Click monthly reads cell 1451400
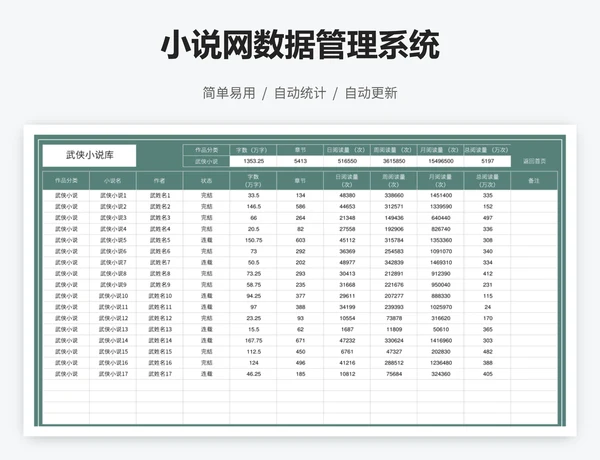This screenshot has width=600, height=460. coord(440,196)
